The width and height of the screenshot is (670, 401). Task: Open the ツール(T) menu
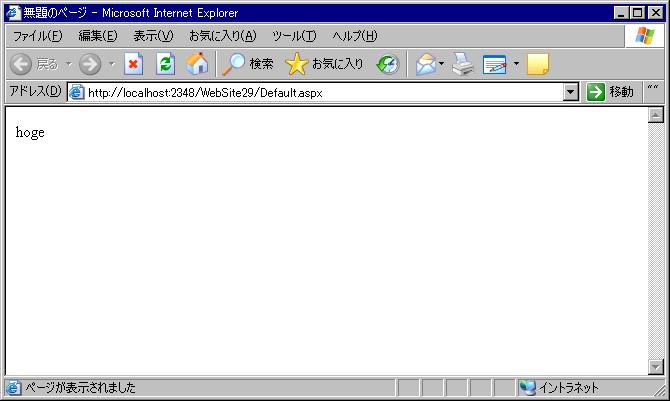[x=294, y=36]
